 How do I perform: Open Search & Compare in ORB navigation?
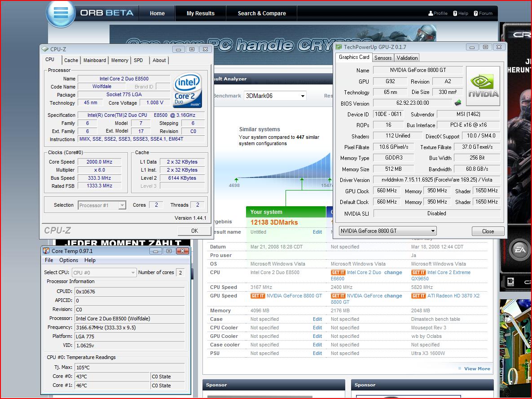tap(262, 13)
